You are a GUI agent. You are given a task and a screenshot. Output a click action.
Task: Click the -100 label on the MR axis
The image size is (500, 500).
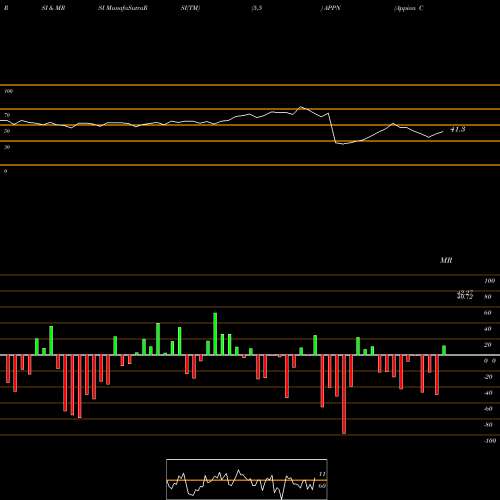(490, 441)
